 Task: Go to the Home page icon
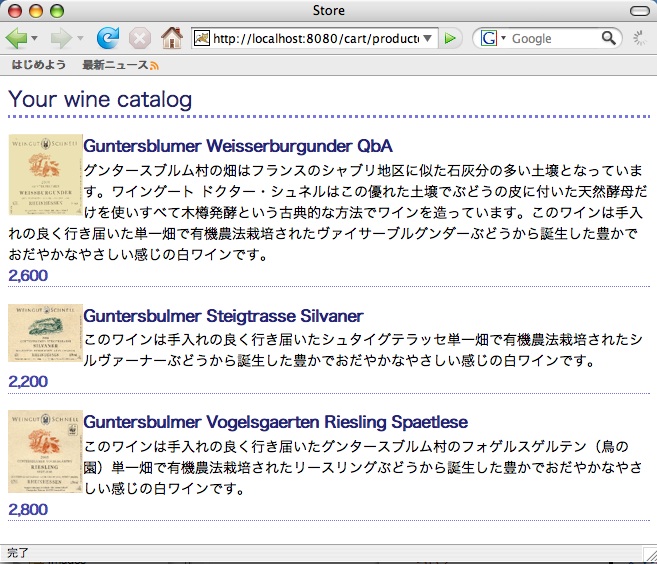click(171, 38)
